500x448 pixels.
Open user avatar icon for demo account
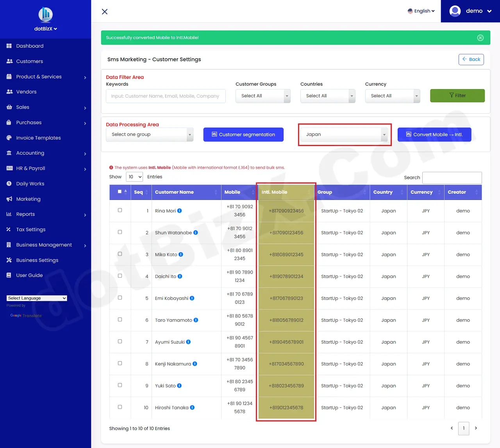click(455, 11)
